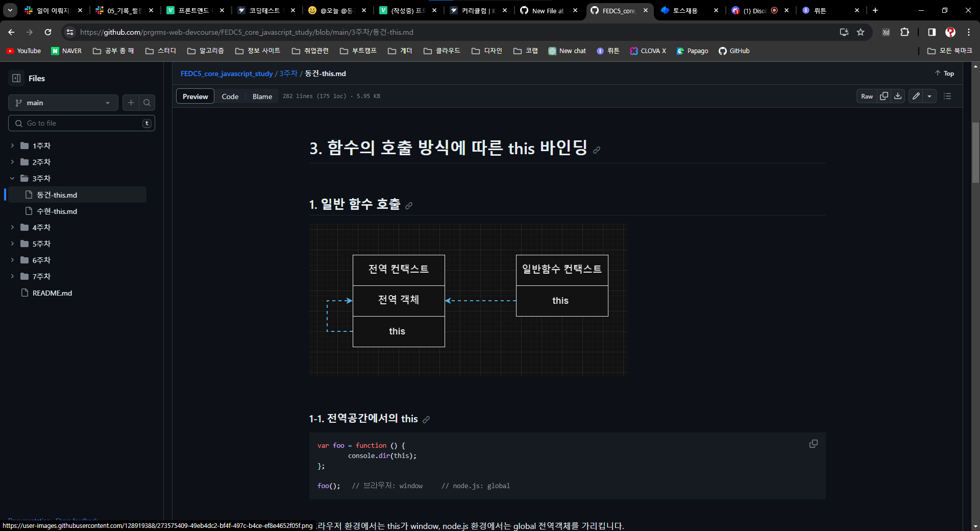
Task: Open file search magnifier in Files panel
Action: coord(147,103)
